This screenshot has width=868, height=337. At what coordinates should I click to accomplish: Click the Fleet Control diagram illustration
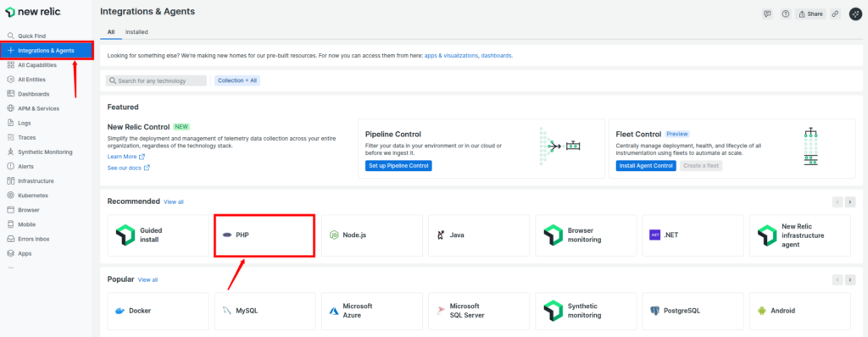[811, 146]
